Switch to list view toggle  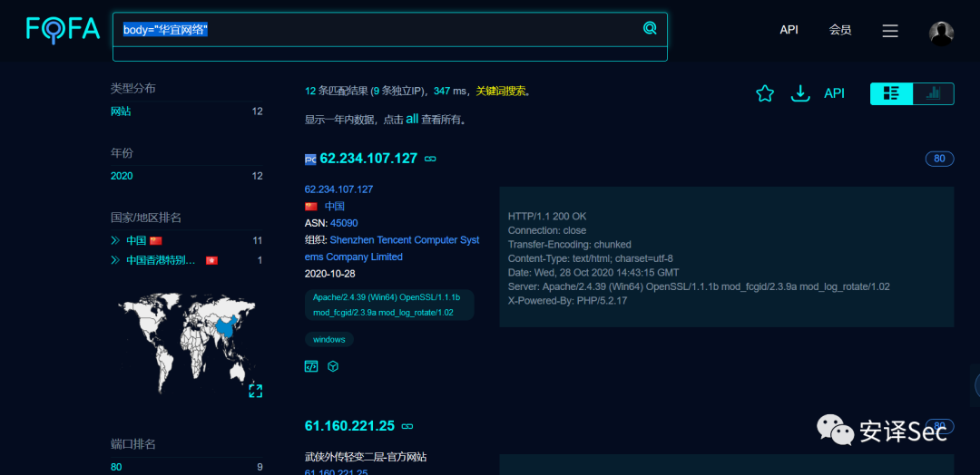891,93
